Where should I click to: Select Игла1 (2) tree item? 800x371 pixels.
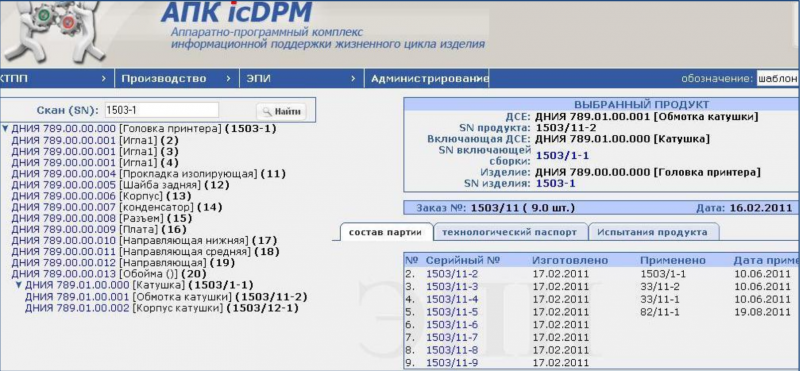click(x=95, y=140)
